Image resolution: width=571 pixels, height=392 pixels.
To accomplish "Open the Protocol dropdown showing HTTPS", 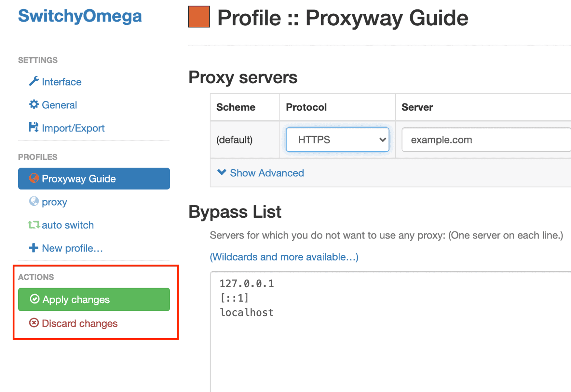I will [337, 140].
